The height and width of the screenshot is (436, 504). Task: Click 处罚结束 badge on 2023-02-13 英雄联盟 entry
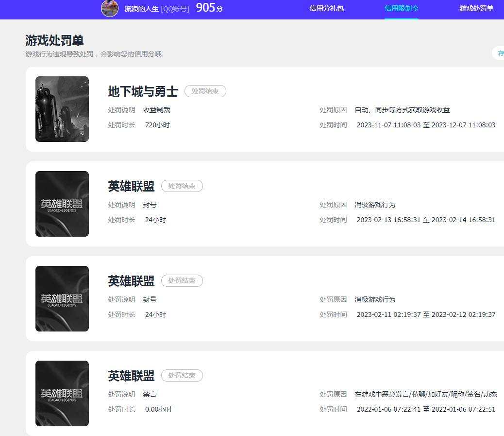pos(182,186)
